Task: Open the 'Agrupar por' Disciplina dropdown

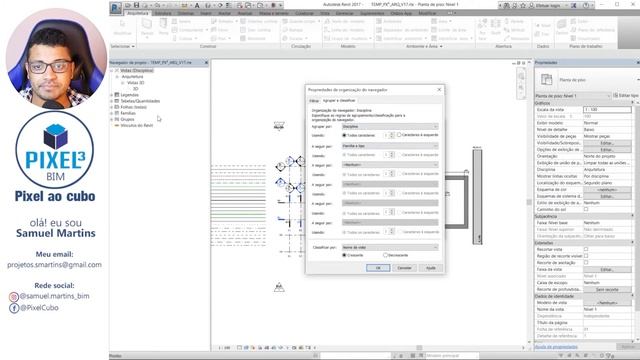Action: tap(390, 127)
